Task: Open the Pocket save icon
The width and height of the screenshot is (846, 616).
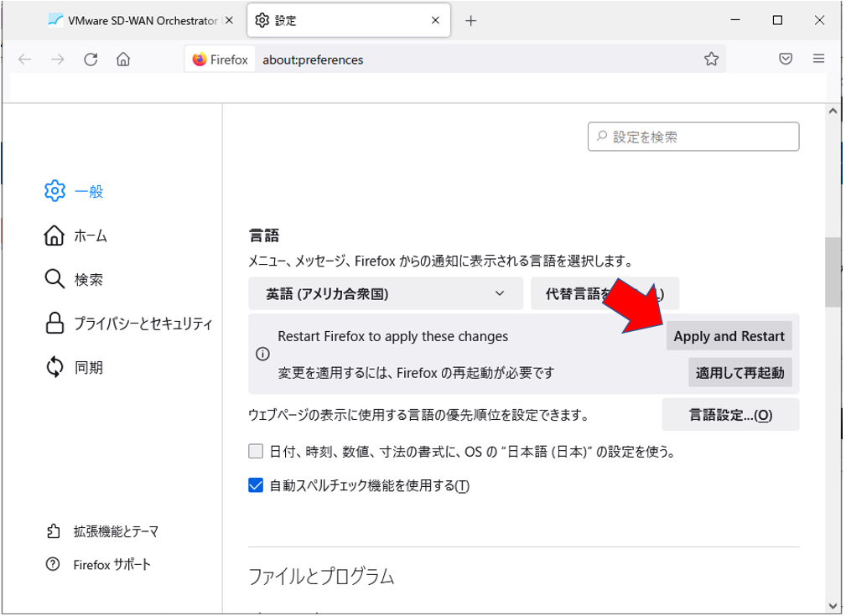Action: point(786,59)
